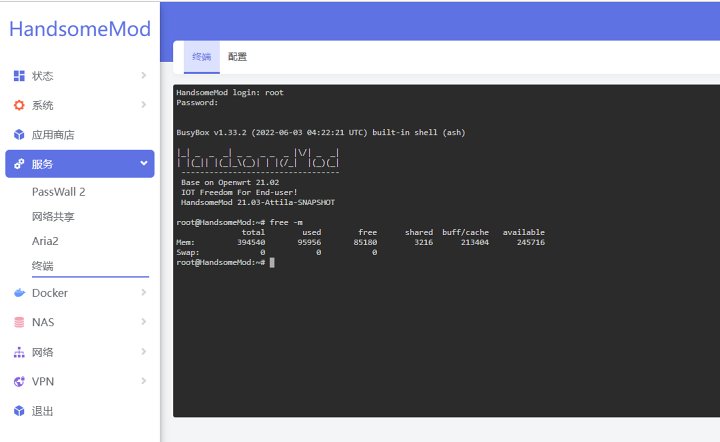Click the 'HandsomeMod login: root' line

[230, 93]
